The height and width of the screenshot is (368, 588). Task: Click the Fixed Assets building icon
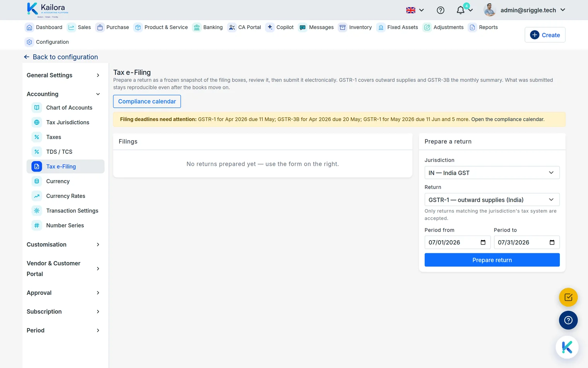(x=381, y=27)
